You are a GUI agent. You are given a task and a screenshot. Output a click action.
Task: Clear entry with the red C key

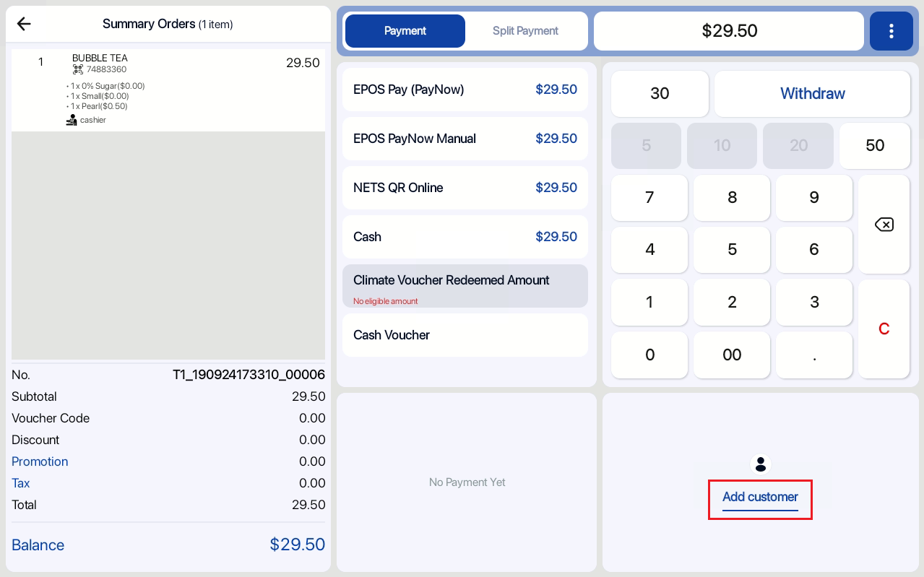click(x=884, y=329)
